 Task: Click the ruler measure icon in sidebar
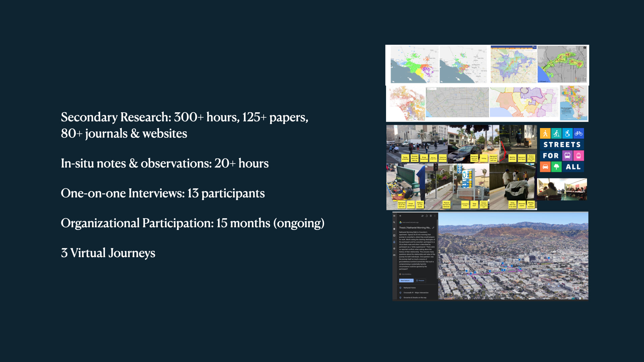coord(394,255)
